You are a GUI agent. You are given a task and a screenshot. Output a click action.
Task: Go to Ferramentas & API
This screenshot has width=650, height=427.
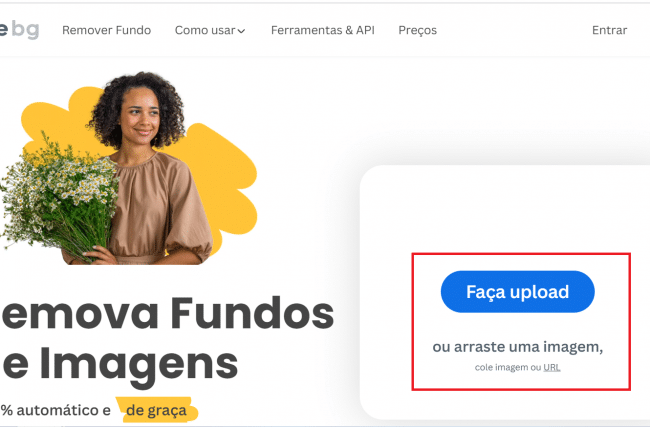point(323,30)
